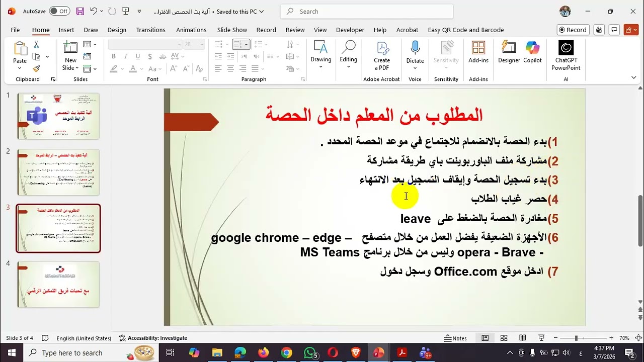Switch to Normal view icon
This screenshot has width=644, height=362.
485,338
